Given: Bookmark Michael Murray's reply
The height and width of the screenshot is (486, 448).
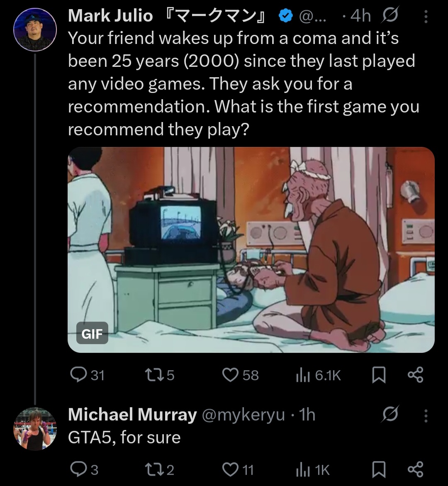Looking at the screenshot, I should (378, 469).
